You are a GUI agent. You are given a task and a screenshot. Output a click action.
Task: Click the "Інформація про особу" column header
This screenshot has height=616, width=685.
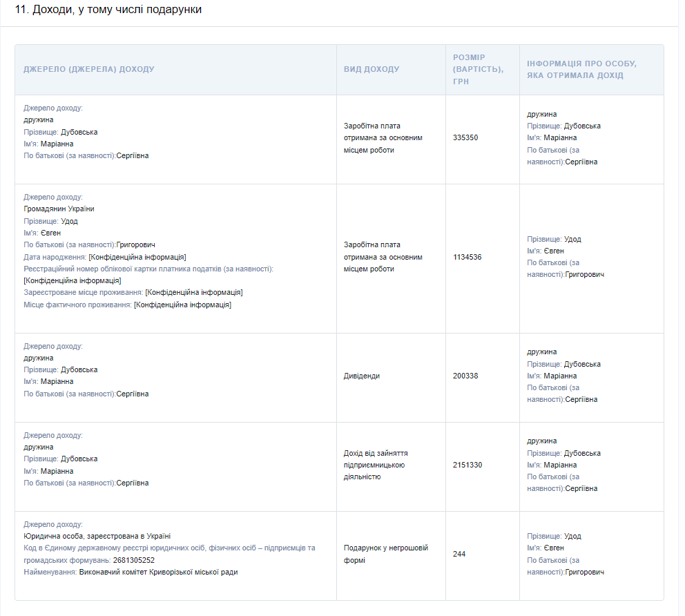(x=581, y=69)
